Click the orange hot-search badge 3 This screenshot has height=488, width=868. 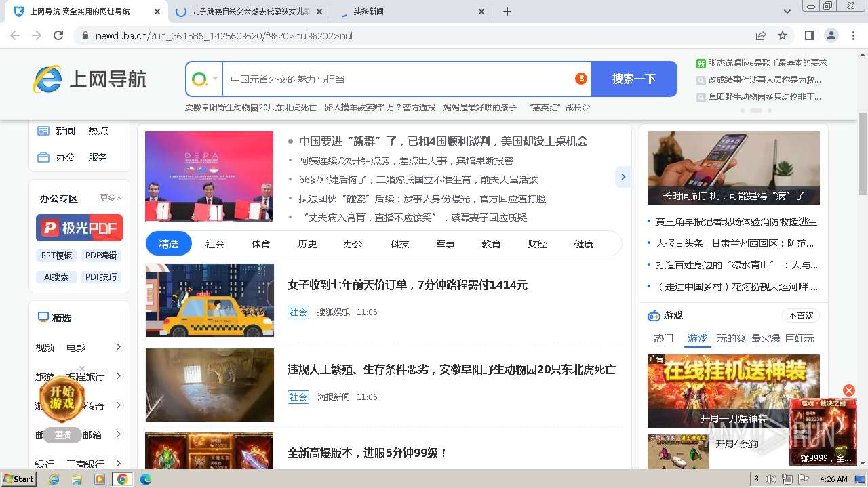pyautogui.click(x=581, y=79)
